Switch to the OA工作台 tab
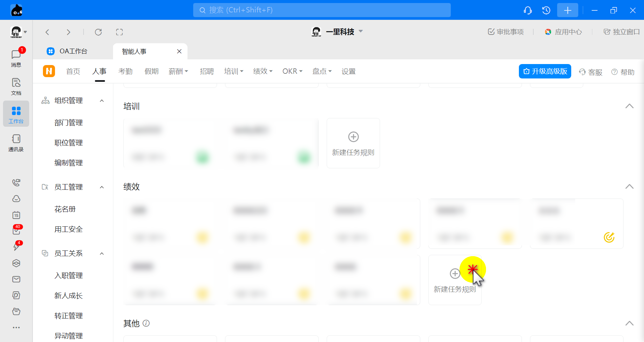The height and width of the screenshot is (342, 644). (73, 51)
